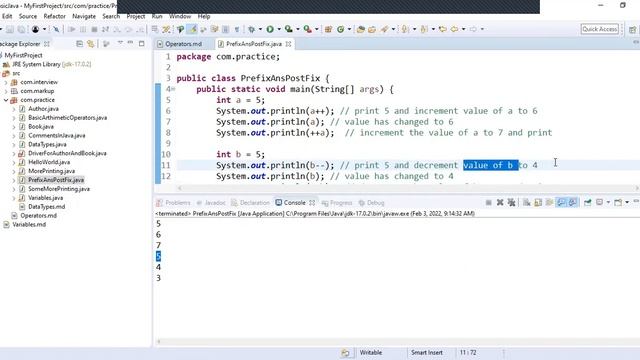Viewport: 640px width, 360px height.
Task: Switch to the Problems tab
Action: coord(173,202)
